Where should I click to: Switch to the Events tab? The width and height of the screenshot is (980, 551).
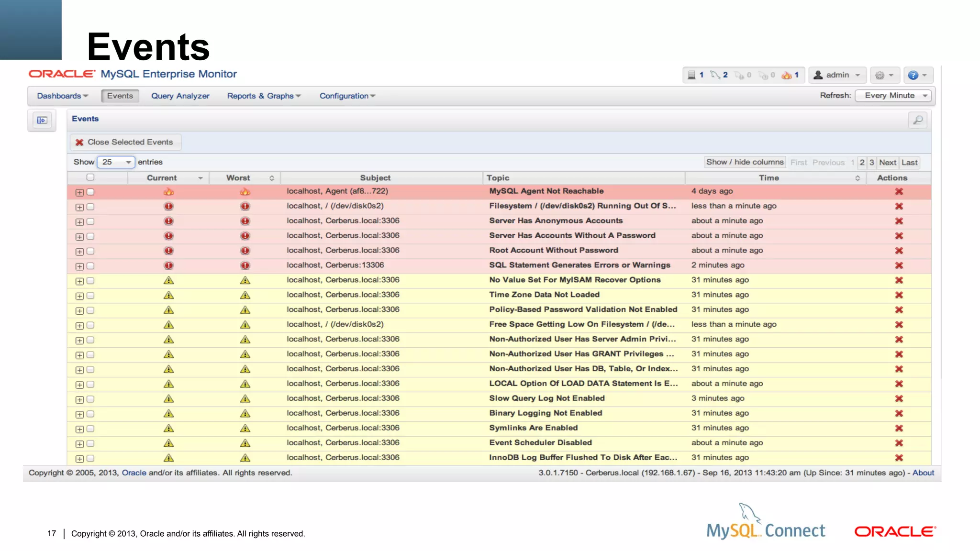[x=120, y=96]
